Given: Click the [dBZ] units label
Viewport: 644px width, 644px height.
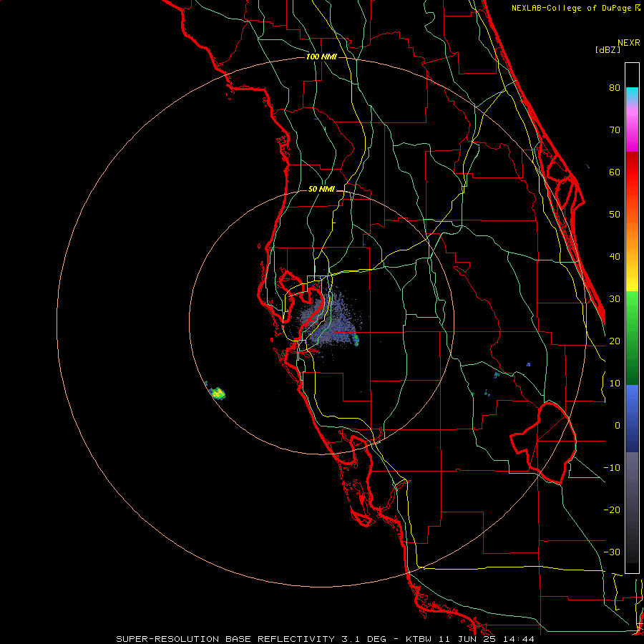Looking at the screenshot, I should (x=608, y=50).
